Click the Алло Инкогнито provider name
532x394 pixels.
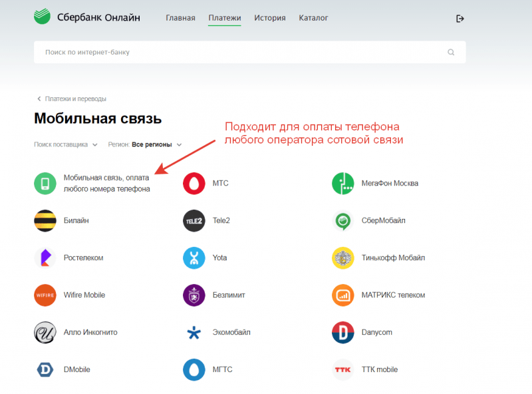pyautogui.click(x=90, y=333)
